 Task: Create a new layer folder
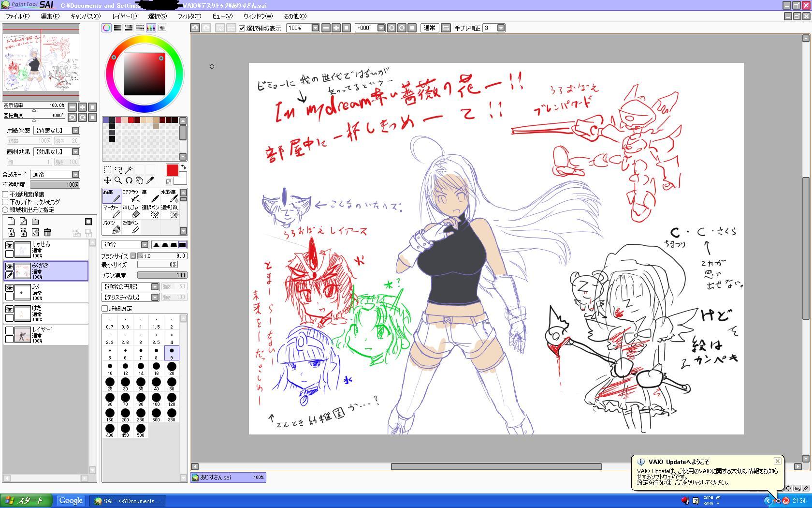[35, 221]
